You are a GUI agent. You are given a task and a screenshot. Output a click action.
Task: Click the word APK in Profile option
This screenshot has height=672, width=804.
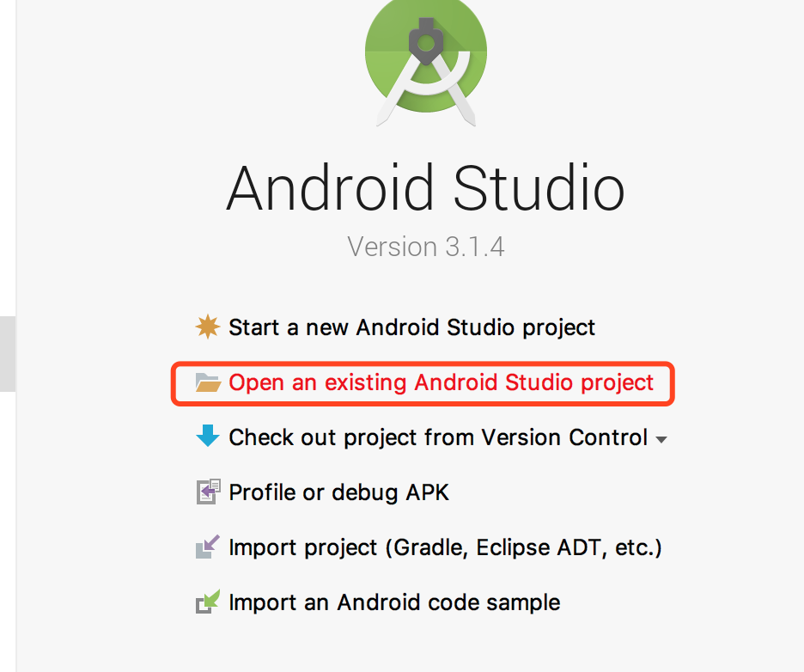pyautogui.click(x=427, y=492)
